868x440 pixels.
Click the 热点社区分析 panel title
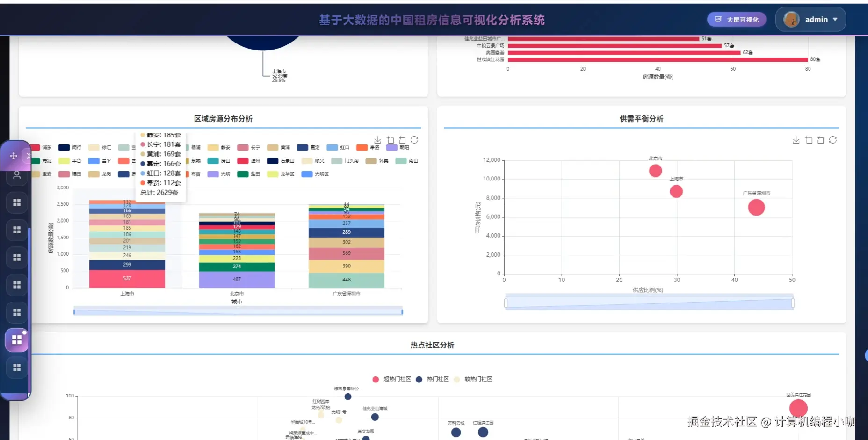tap(432, 345)
